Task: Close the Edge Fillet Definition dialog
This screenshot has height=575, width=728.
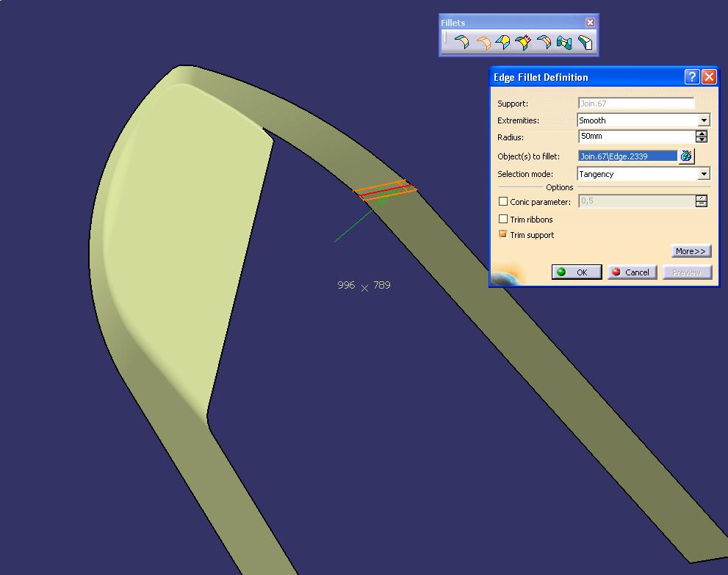Action: coord(709,76)
